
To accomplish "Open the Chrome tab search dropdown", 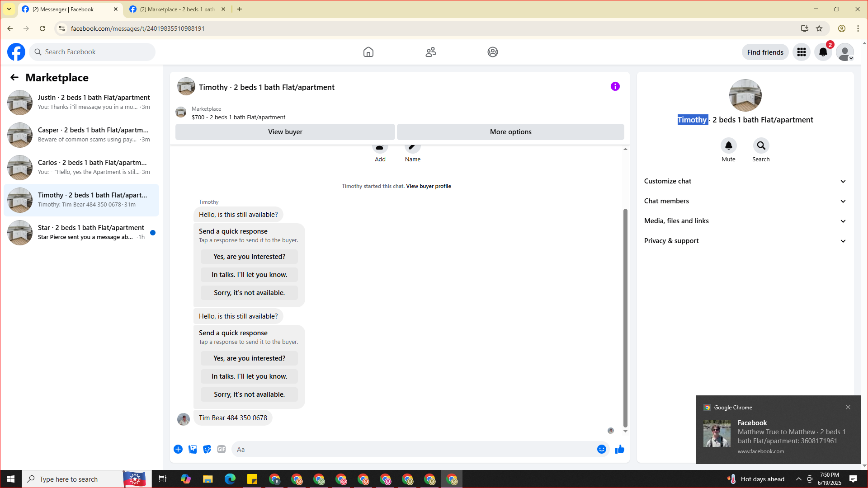I will (9, 9).
